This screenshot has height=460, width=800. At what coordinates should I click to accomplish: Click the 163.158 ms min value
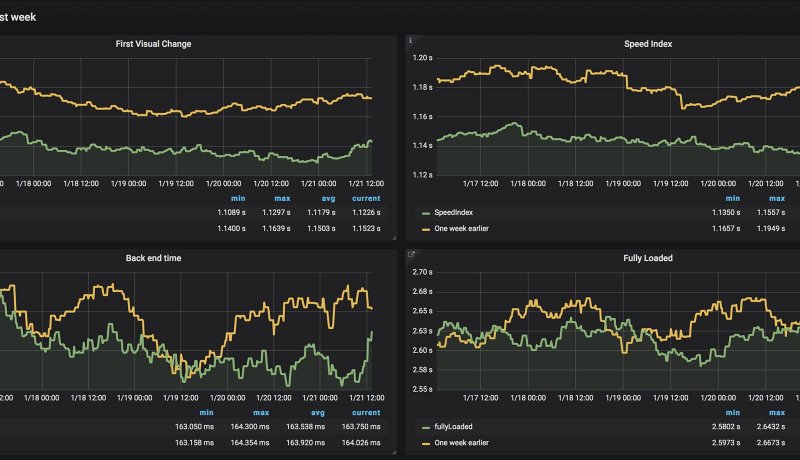click(194, 443)
